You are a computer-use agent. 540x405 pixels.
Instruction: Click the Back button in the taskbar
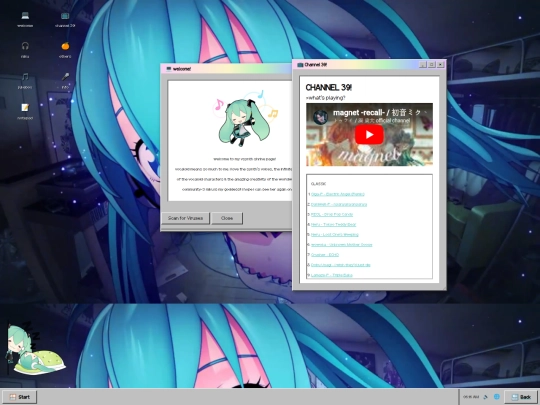(521, 397)
